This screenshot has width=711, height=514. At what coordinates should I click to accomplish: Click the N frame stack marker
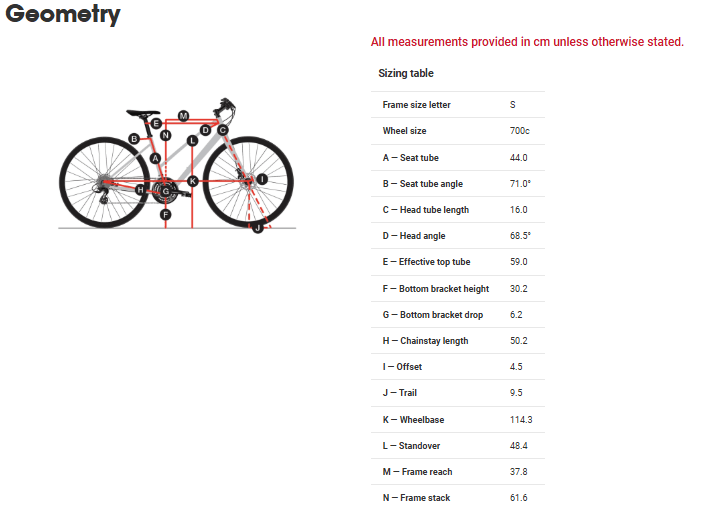click(166, 135)
